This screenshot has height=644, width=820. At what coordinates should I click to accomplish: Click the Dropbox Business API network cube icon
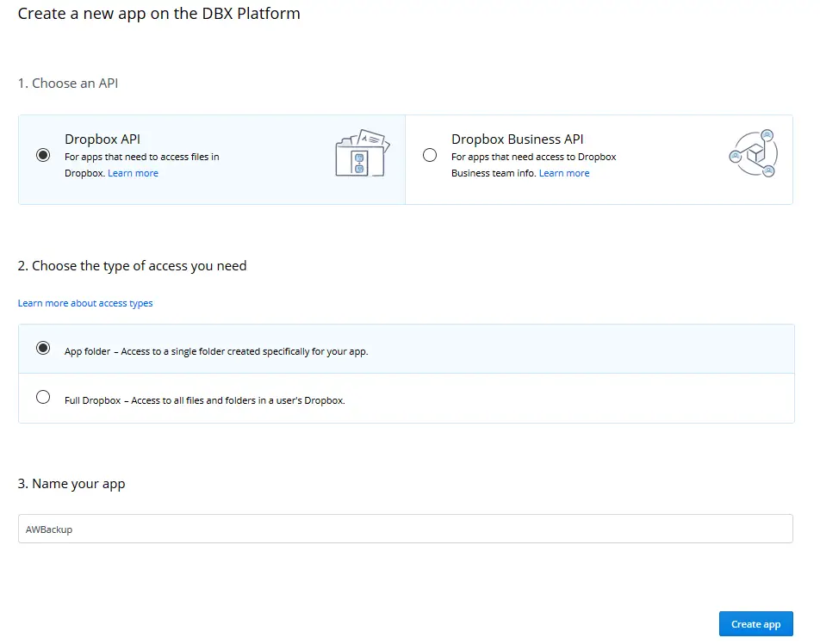(753, 154)
